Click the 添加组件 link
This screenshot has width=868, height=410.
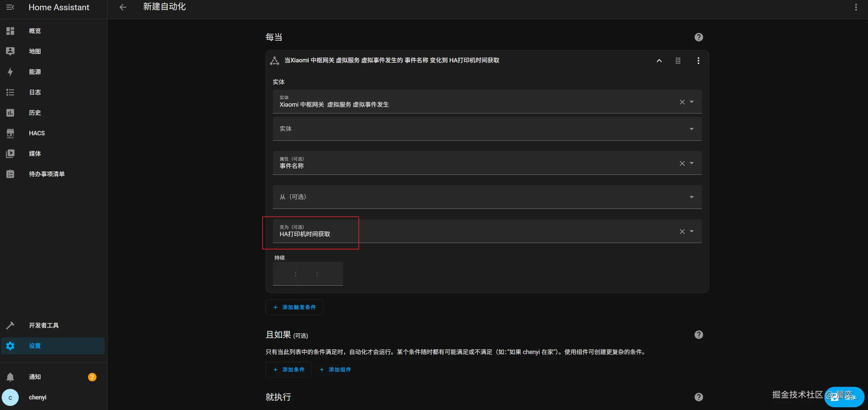pyautogui.click(x=335, y=369)
